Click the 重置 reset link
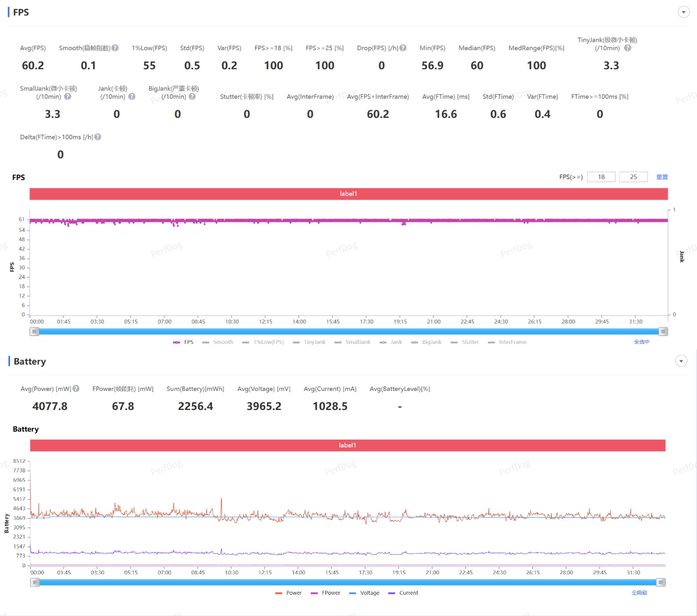697x616 pixels. [662, 178]
